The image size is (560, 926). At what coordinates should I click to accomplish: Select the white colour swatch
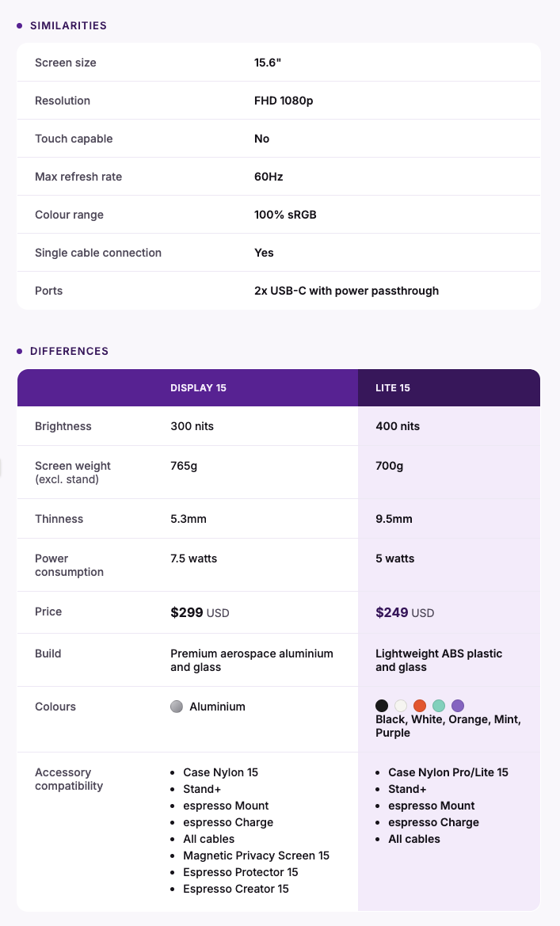pyautogui.click(x=401, y=705)
